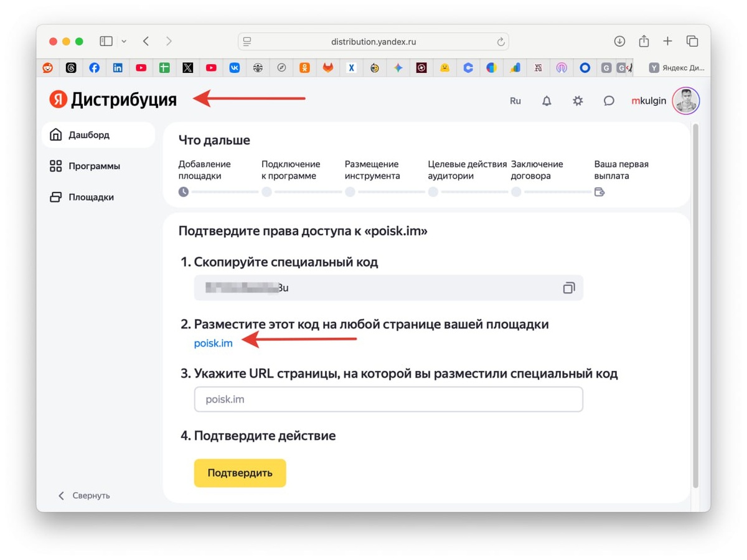Reload the page with refresh icon
747x560 pixels.
(x=500, y=42)
